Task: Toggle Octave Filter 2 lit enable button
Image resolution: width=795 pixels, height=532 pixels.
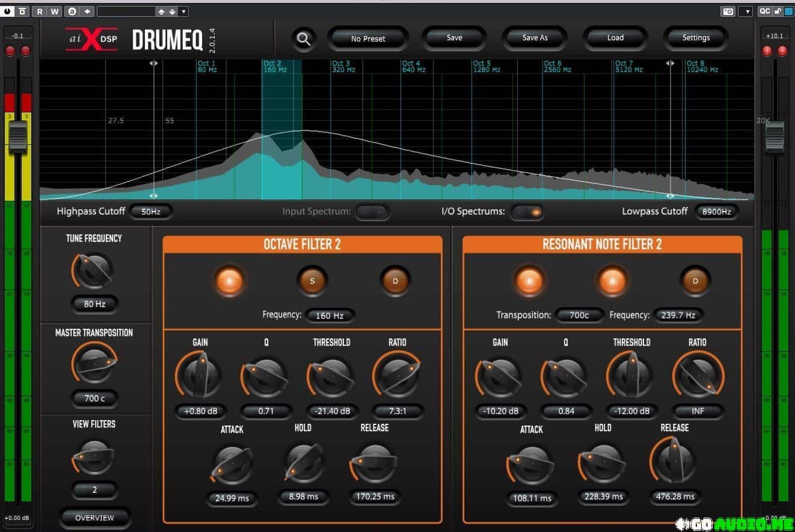Action: tap(230, 280)
